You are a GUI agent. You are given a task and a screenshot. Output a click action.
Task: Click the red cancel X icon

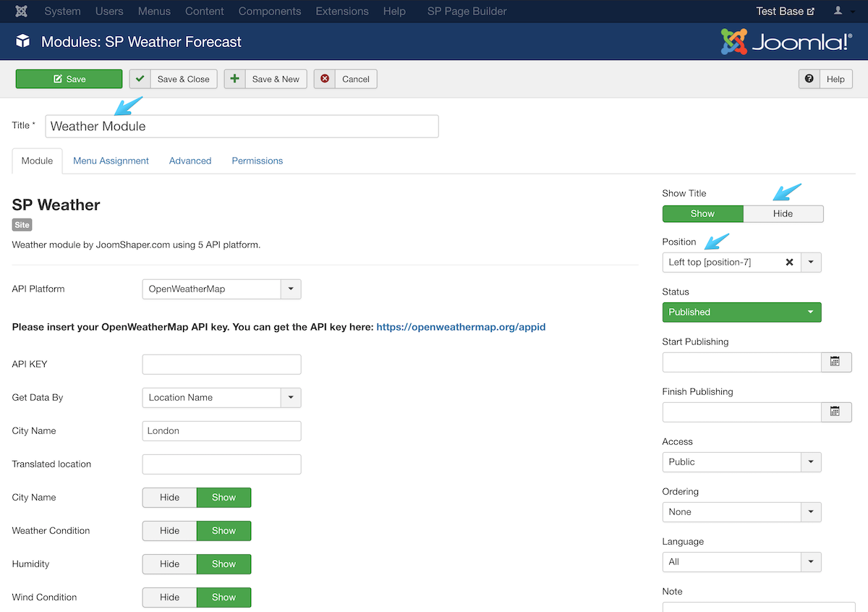(325, 79)
